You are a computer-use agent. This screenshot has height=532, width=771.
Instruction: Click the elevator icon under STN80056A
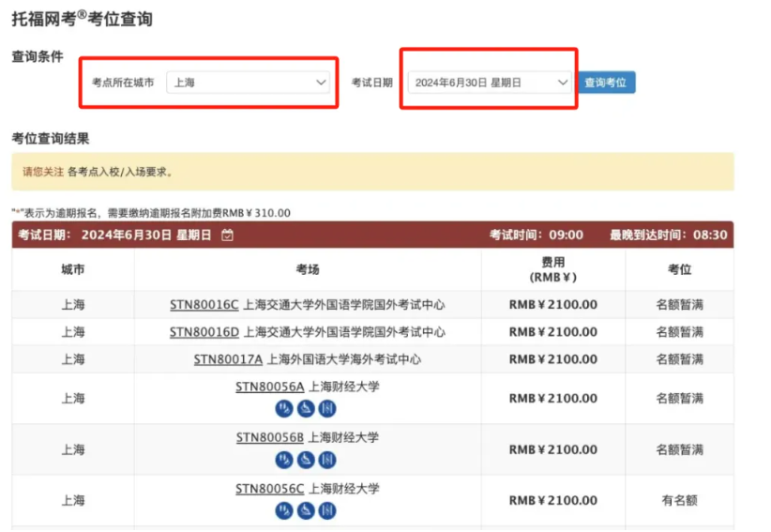pyautogui.click(x=327, y=408)
